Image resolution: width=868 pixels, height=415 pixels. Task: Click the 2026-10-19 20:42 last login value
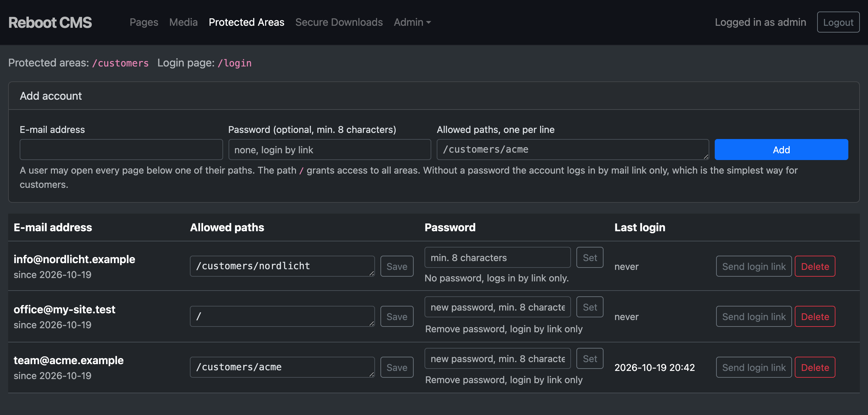pyautogui.click(x=655, y=368)
